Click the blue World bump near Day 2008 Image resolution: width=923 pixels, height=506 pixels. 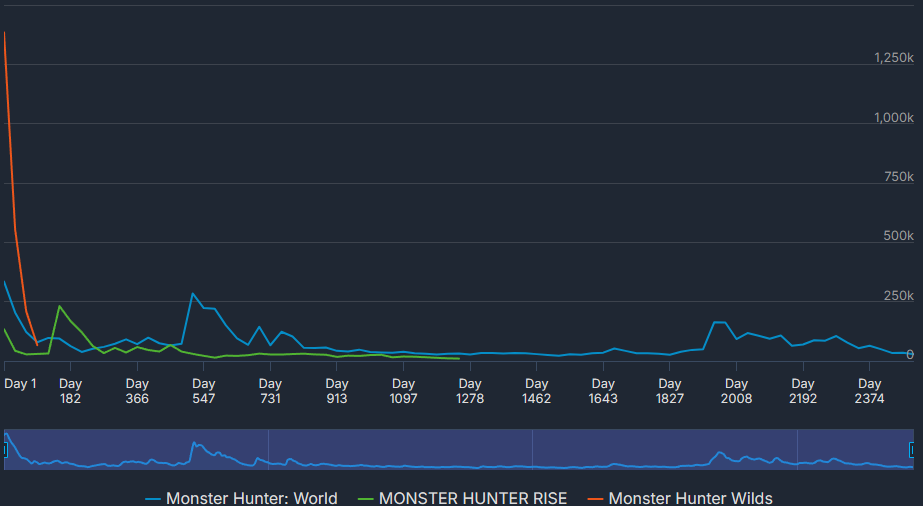719,322
